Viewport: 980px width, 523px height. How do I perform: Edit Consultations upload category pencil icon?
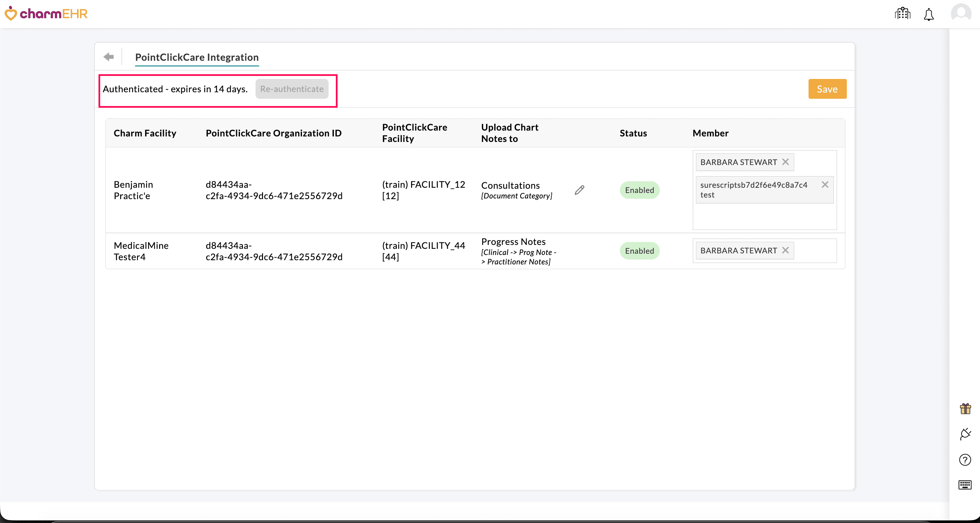(x=579, y=190)
